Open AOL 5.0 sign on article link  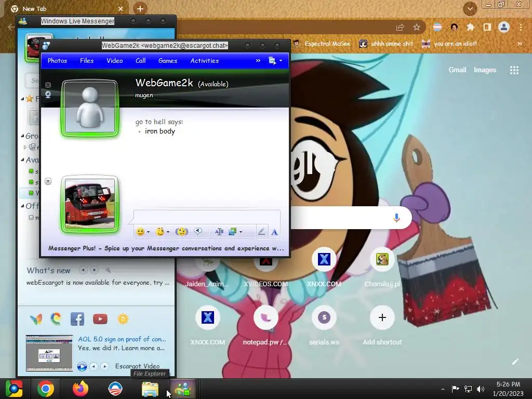click(122, 339)
